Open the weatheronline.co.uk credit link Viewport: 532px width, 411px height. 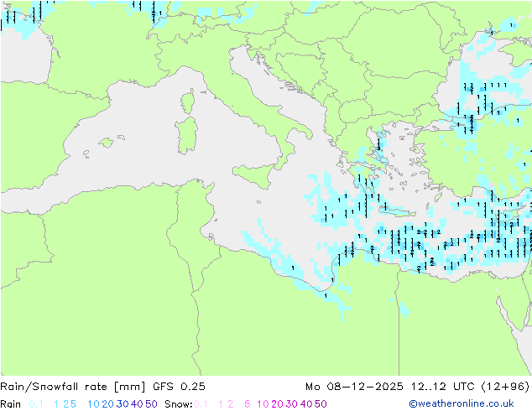462,404
